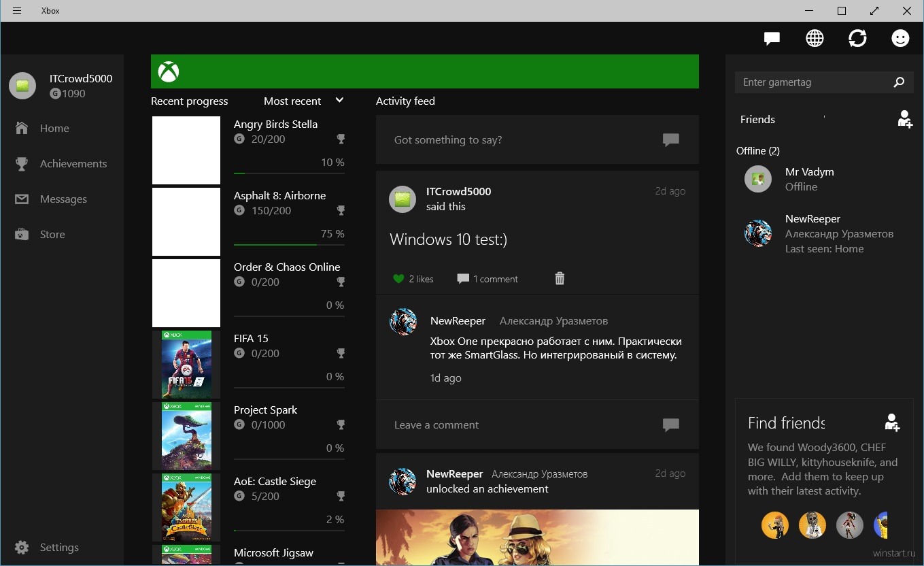Click first suggested friend avatar in Find friends
The height and width of the screenshot is (566, 924).
tap(775, 525)
